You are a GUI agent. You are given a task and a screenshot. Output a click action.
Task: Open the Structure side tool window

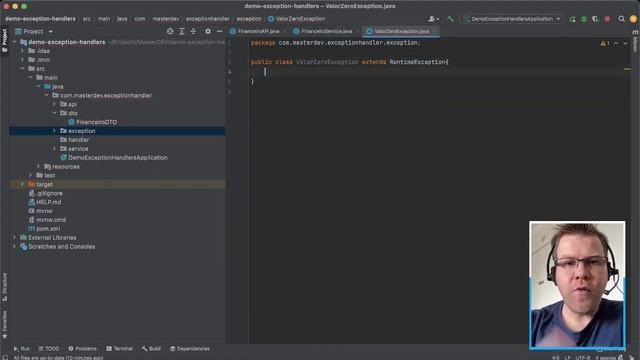click(x=4, y=287)
